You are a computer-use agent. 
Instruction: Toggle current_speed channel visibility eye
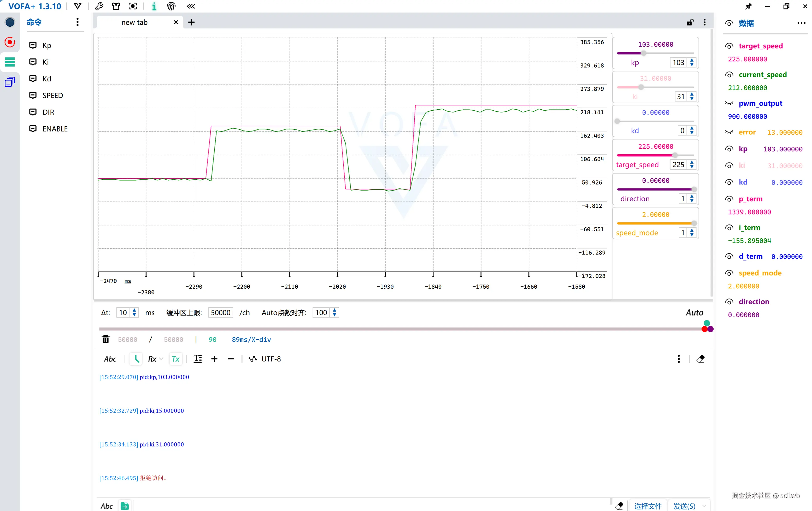[x=729, y=75]
